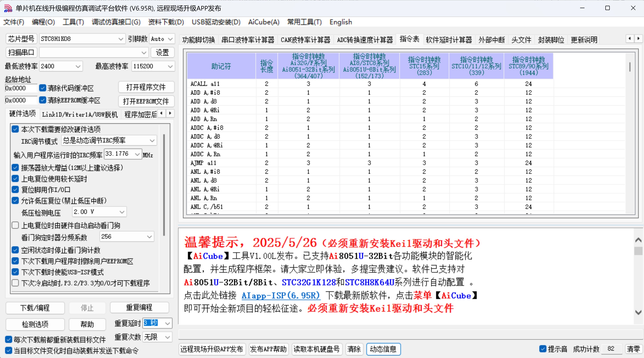
Task: Open AiCube(A) menu
Action: tap(264, 22)
